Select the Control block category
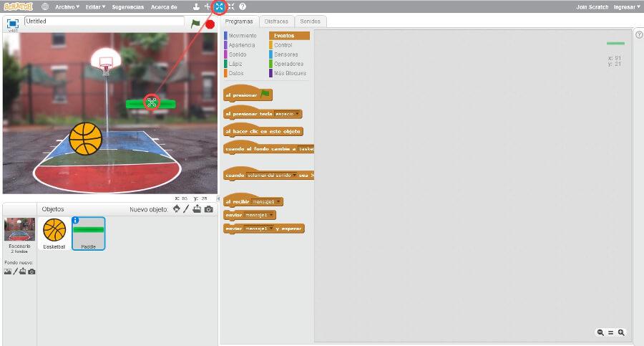644x346 pixels. pyautogui.click(x=283, y=45)
